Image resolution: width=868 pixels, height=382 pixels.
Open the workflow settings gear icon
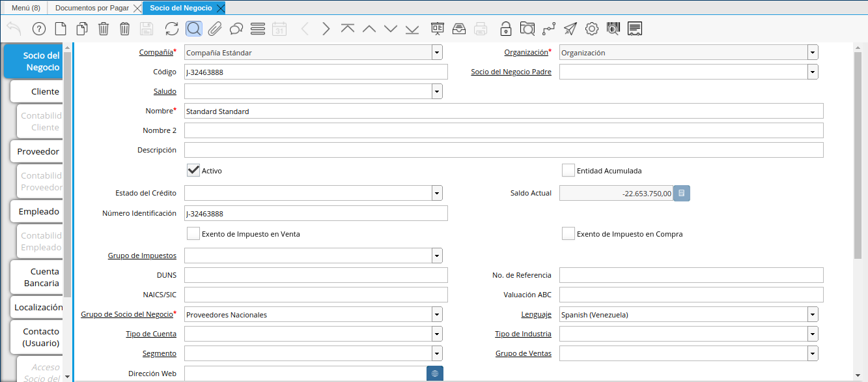coord(591,29)
